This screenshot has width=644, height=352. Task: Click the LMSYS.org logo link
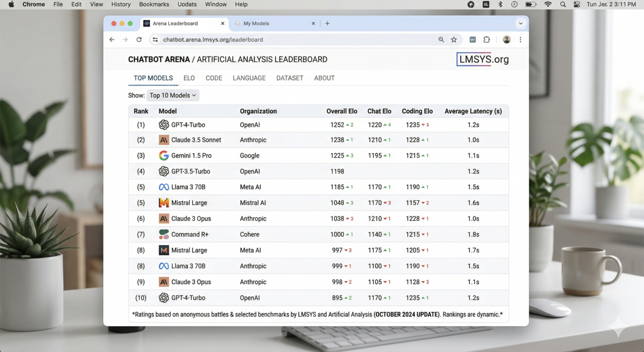(483, 60)
